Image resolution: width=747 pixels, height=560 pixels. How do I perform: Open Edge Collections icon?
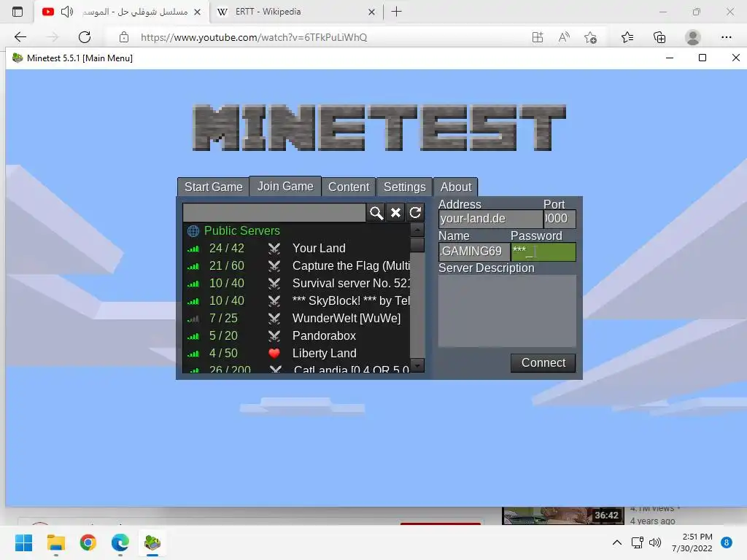[x=659, y=37]
